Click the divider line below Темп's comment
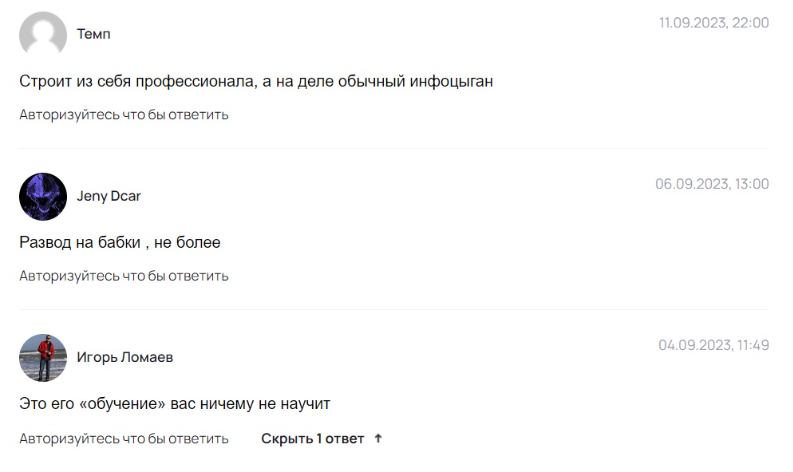This screenshot has height=472, width=793. pos(394,149)
